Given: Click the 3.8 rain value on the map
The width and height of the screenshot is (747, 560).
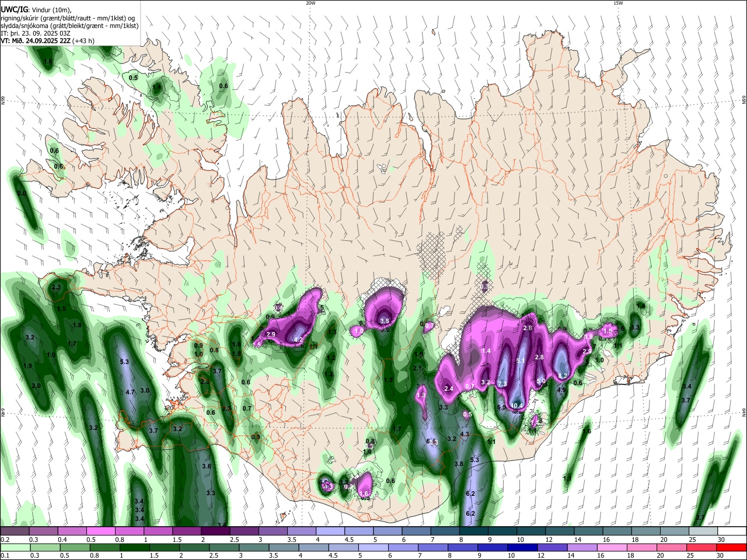Looking at the screenshot, I should coord(459,464).
